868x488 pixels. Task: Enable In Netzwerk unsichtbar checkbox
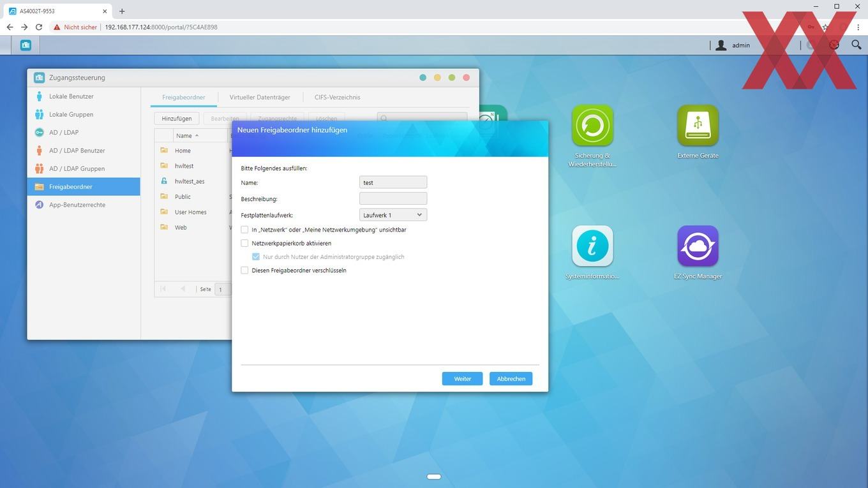tap(244, 230)
